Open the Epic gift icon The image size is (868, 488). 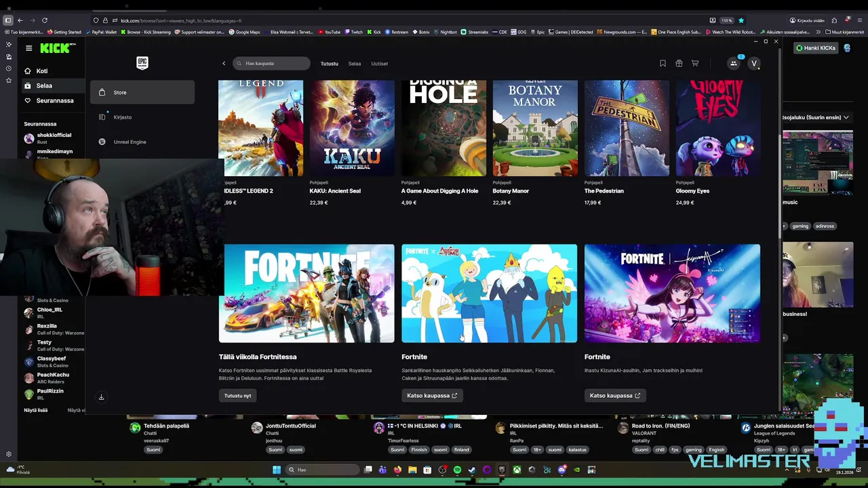(679, 64)
